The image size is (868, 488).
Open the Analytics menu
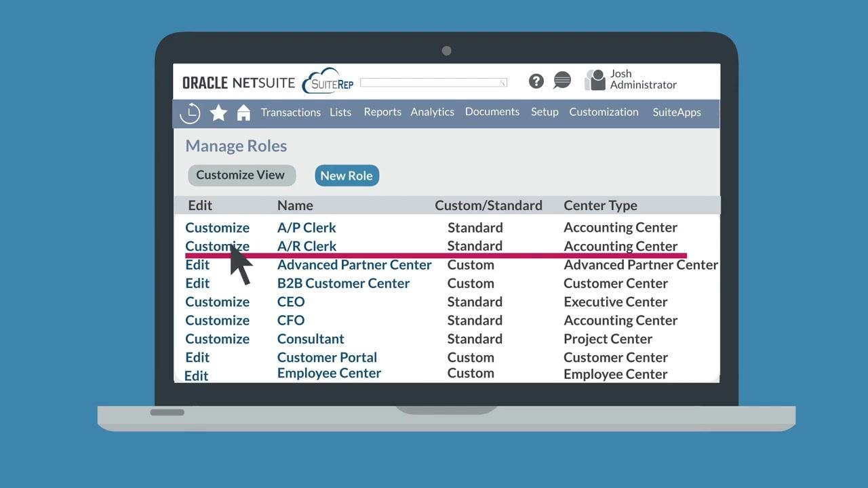432,112
